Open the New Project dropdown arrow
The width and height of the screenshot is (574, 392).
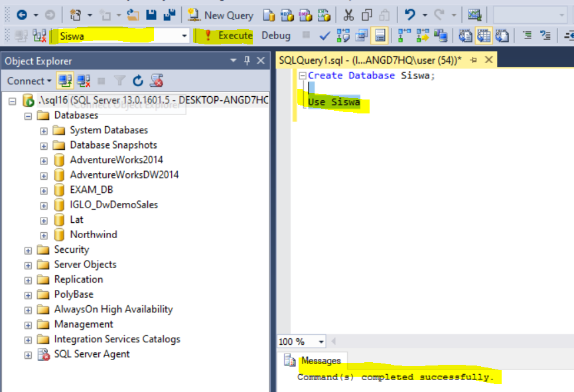click(90, 15)
